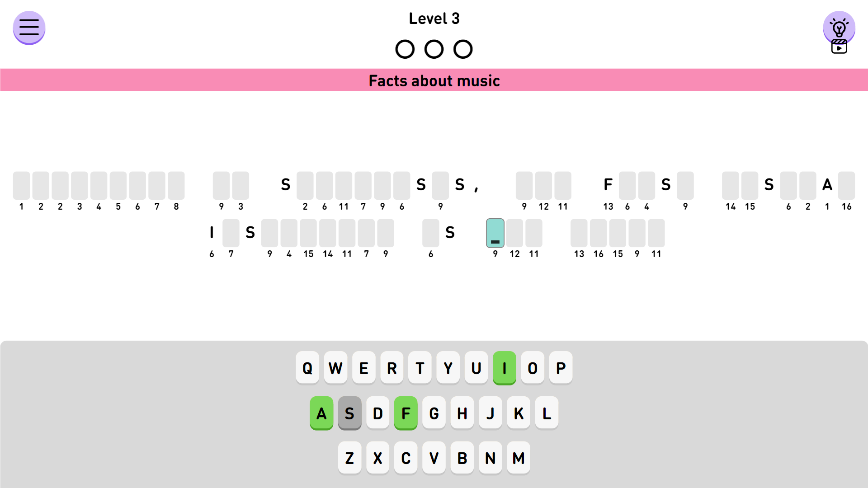The image size is (868, 488).
Task: Tap the green F key
Action: (x=406, y=413)
